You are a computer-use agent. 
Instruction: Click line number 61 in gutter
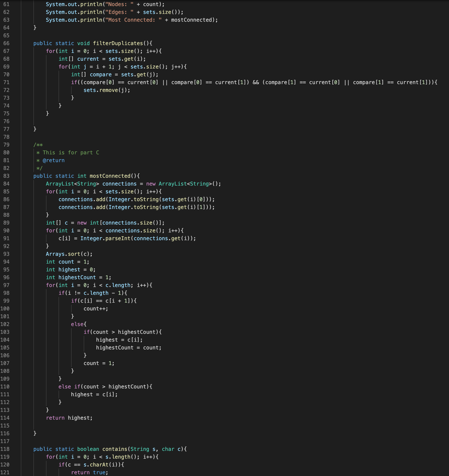click(6, 4)
